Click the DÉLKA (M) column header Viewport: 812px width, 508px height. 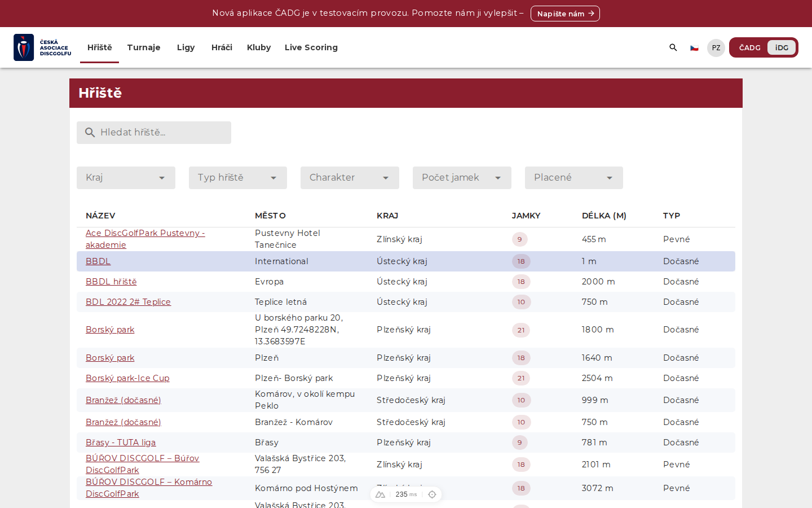click(x=604, y=216)
